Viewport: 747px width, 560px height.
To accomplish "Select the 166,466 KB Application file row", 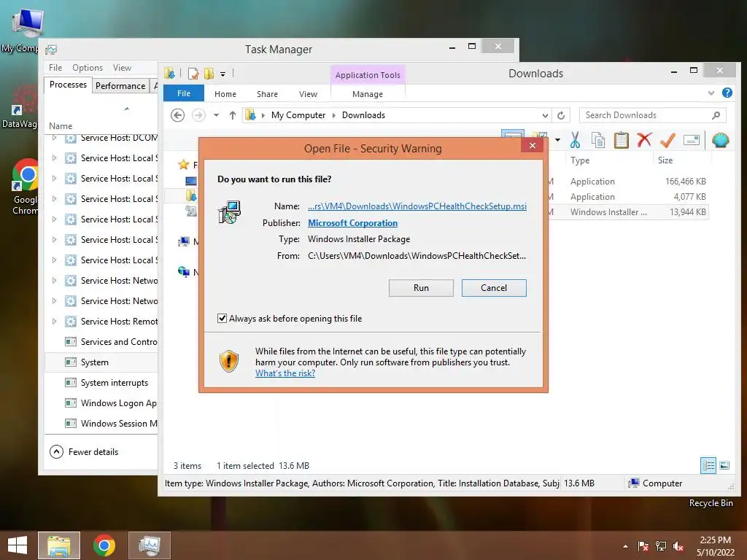I will pyautogui.click(x=629, y=182).
